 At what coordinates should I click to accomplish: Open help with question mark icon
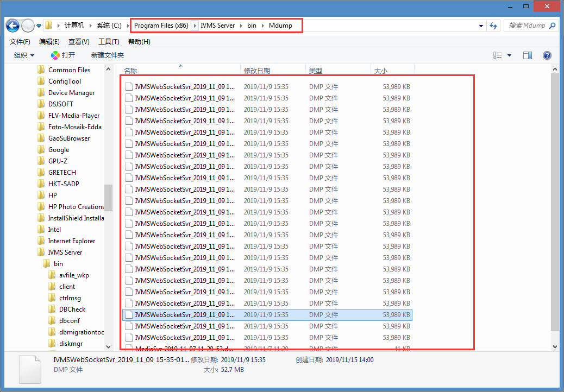click(x=547, y=55)
